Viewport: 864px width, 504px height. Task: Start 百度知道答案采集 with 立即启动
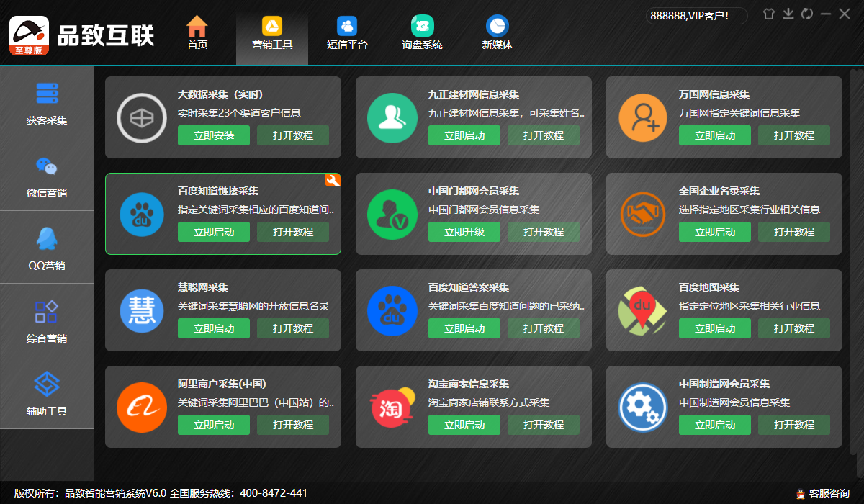(x=464, y=328)
